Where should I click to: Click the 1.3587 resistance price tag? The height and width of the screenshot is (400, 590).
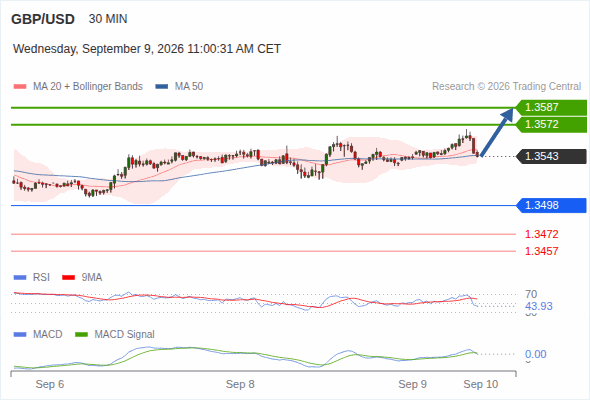click(551, 108)
